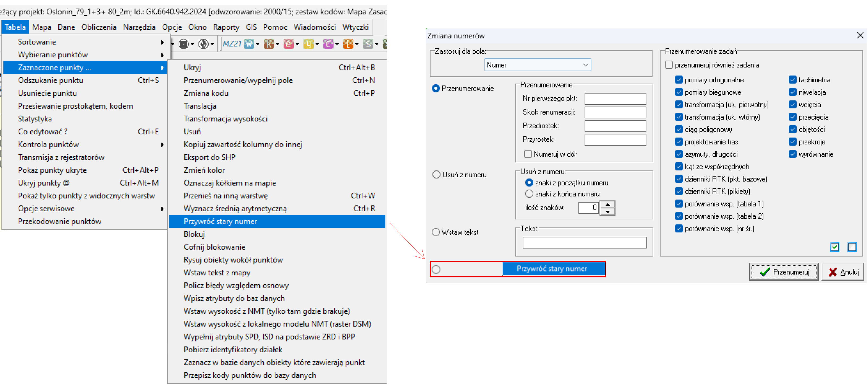868x385 pixels.
Task: Open the 'Wtyczki' menu
Action: (356, 27)
